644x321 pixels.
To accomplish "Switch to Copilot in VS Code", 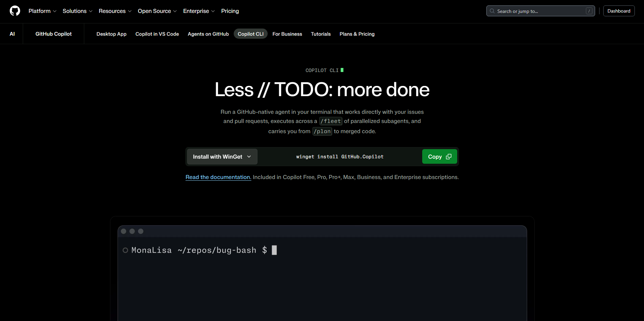I will (x=157, y=34).
